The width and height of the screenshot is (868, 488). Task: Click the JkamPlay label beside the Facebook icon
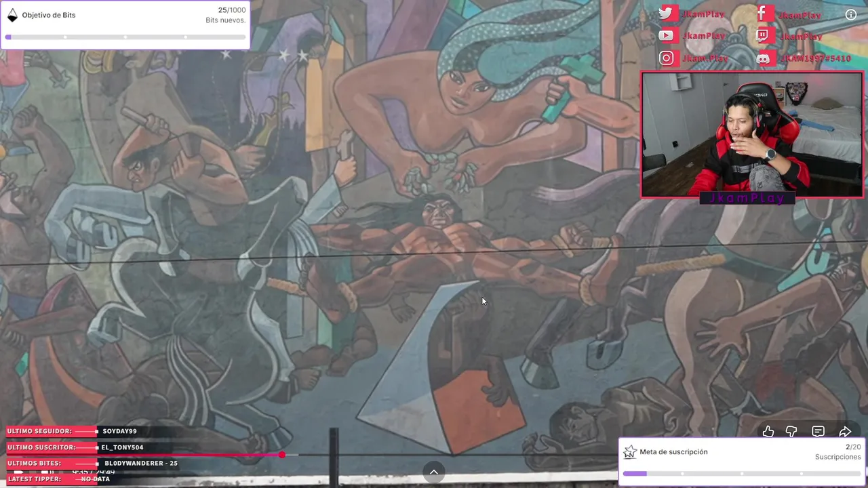point(800,15)
